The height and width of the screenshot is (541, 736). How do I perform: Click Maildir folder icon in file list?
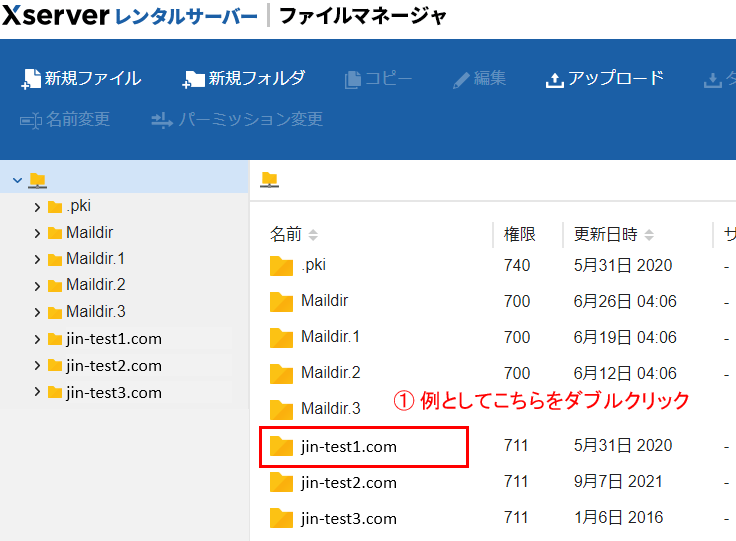point(281,302)
